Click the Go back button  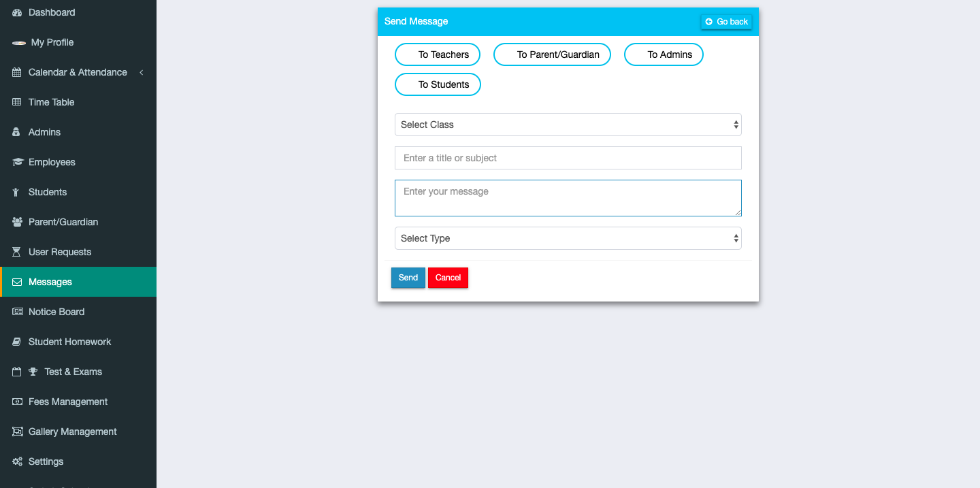[726, 22]
